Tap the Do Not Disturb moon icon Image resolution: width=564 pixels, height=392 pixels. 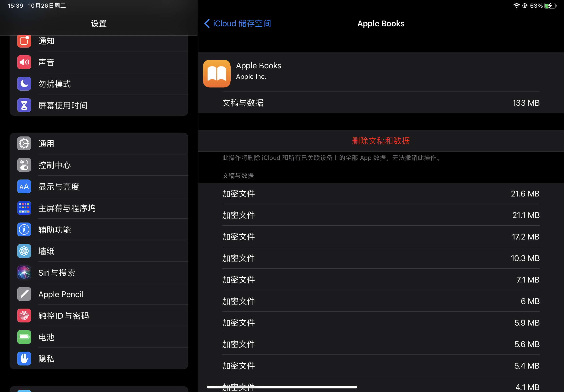[24, 84]
